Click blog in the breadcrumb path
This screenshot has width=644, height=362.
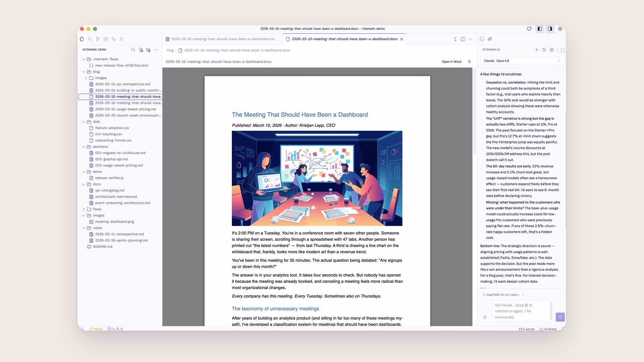170,50
